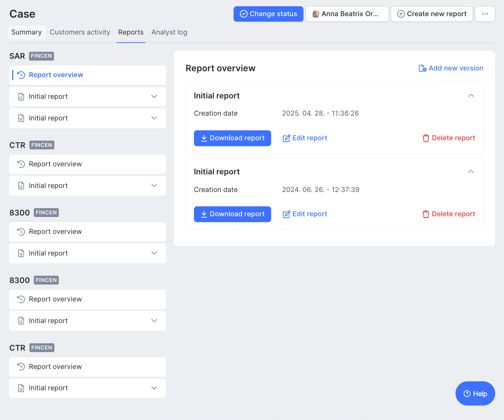The image size is (504, 420).
Task: Select first 8300 Report overview item
Action: (87, 232)
